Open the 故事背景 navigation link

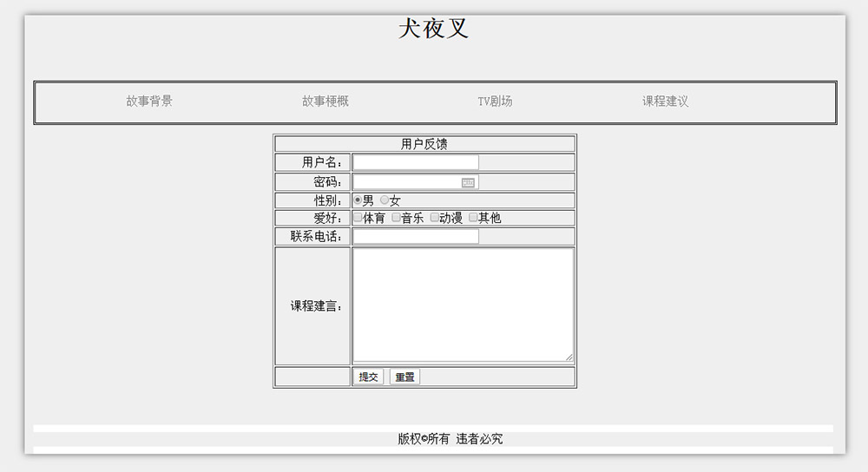(x=149, y=102)
